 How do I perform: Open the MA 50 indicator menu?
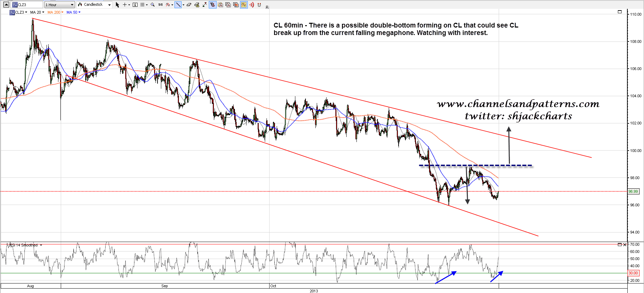pyautogui.click(x=73, y=12)
